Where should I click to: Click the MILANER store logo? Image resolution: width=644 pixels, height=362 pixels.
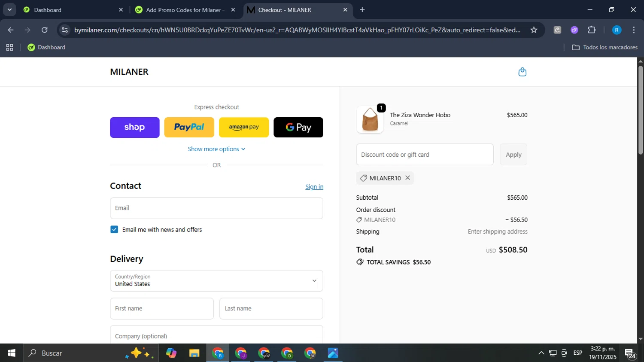(129, 72)
